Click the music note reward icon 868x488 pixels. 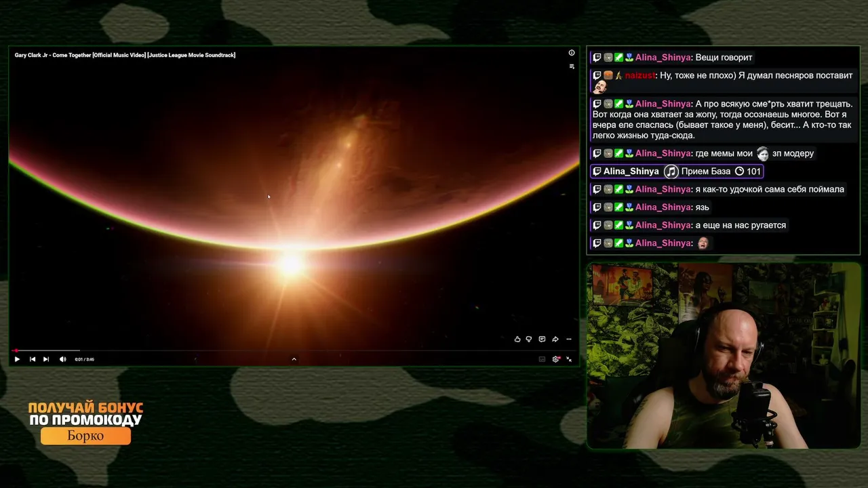[x=671, y=171]
